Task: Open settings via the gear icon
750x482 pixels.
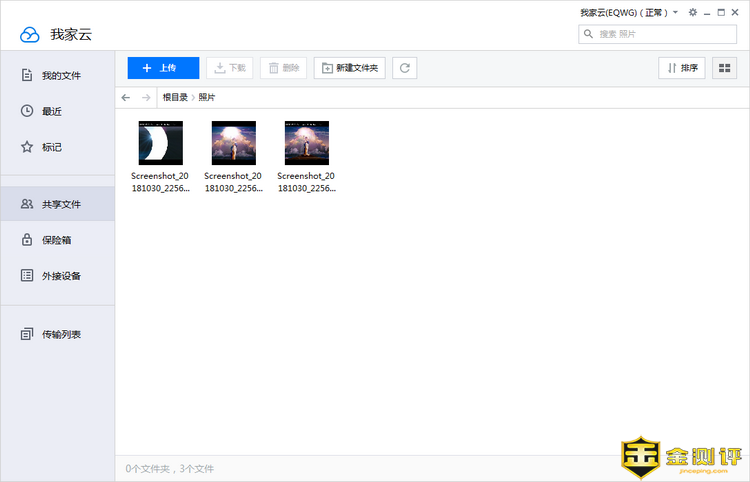Action: click(x=692, y=13)
